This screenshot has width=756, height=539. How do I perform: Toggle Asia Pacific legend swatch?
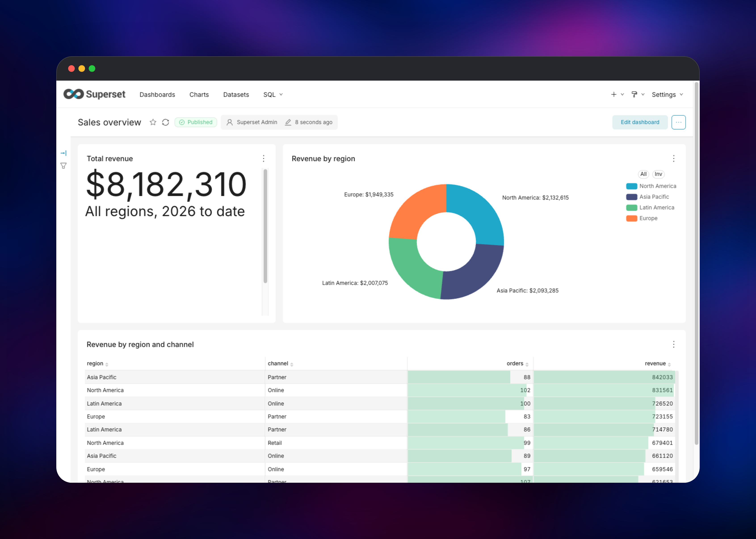632,197
